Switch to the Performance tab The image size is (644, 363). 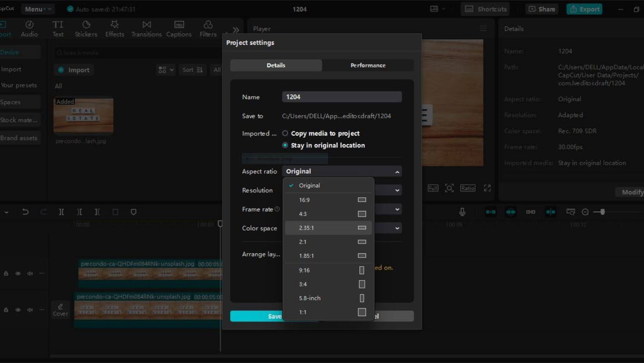pyautogui.click(x=368, y=65)
